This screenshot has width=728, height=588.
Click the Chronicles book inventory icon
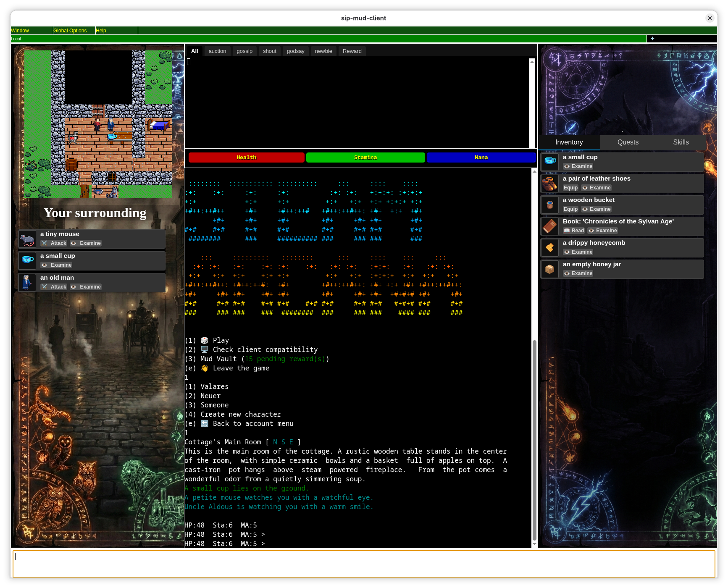click(549, 226)
